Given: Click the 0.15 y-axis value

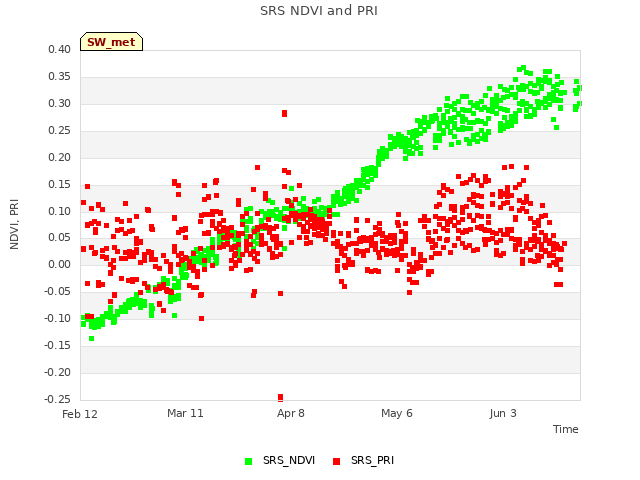Looking at the screenshot, I should 60,184.
